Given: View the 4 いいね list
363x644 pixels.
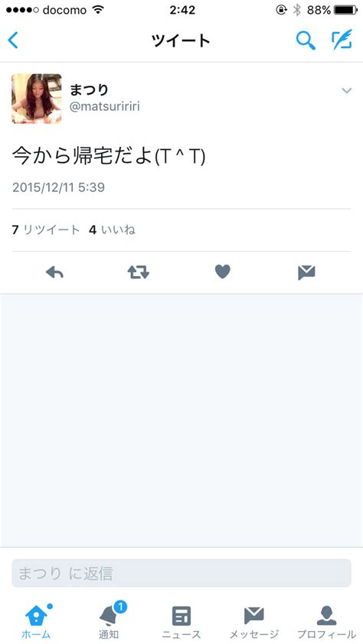Looking at the screenshot, I should [x=113, y=230].
